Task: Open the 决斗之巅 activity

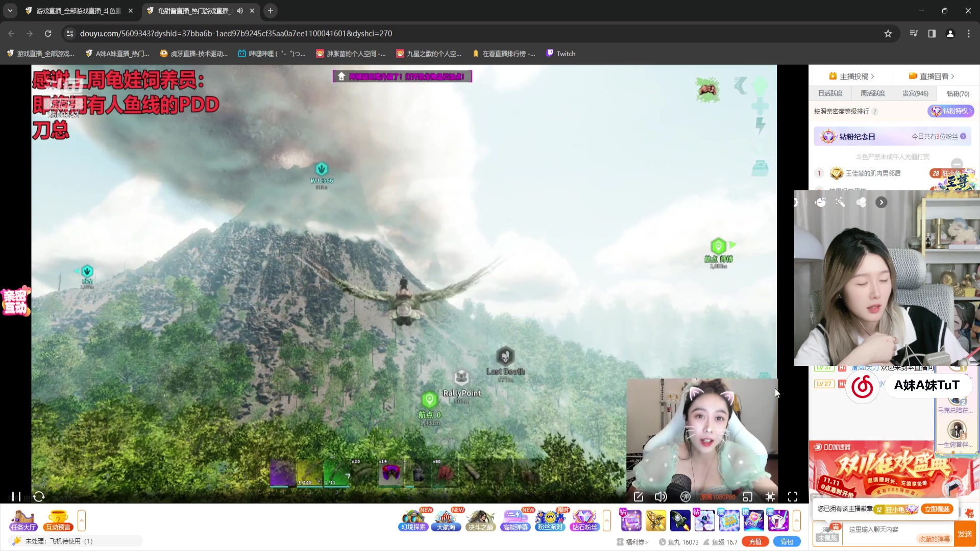Action: click(x=480, y=520)
